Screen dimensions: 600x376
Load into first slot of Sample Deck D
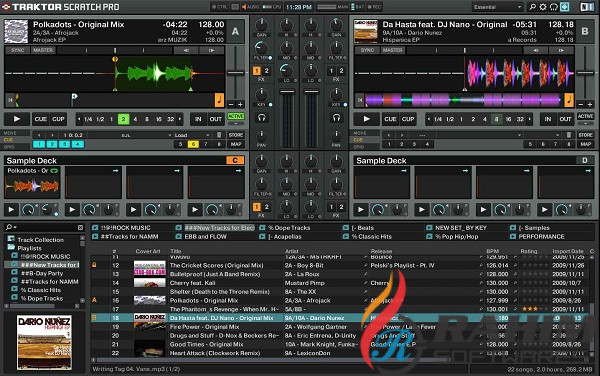point(404,171)
